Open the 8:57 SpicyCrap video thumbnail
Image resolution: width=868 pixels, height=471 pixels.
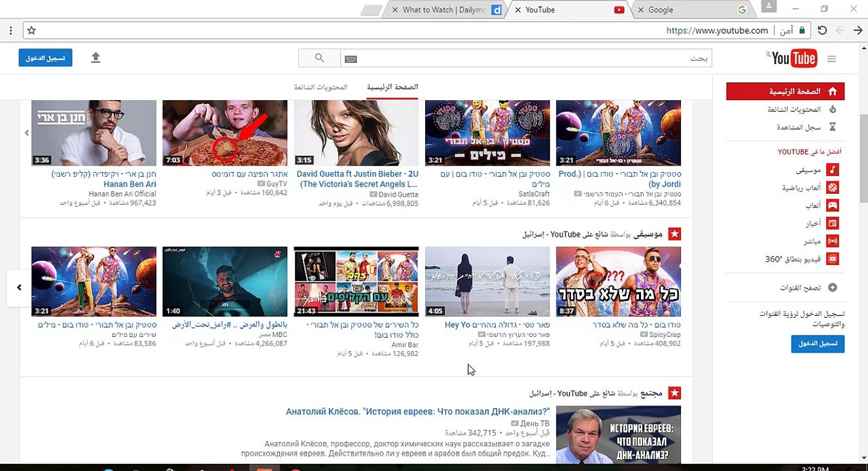coord(618,282)
